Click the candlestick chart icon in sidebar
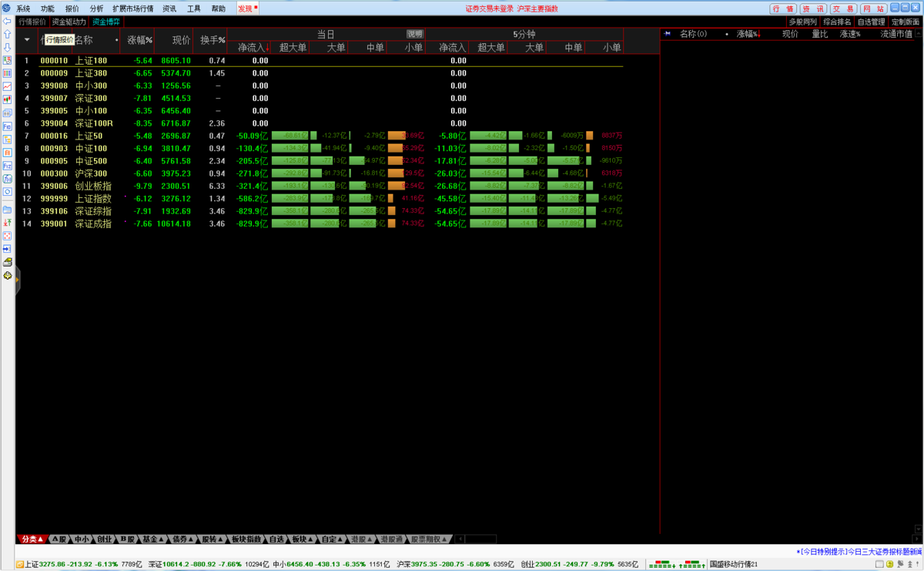This screenshot has width=924, height=571. click(8, 99)
